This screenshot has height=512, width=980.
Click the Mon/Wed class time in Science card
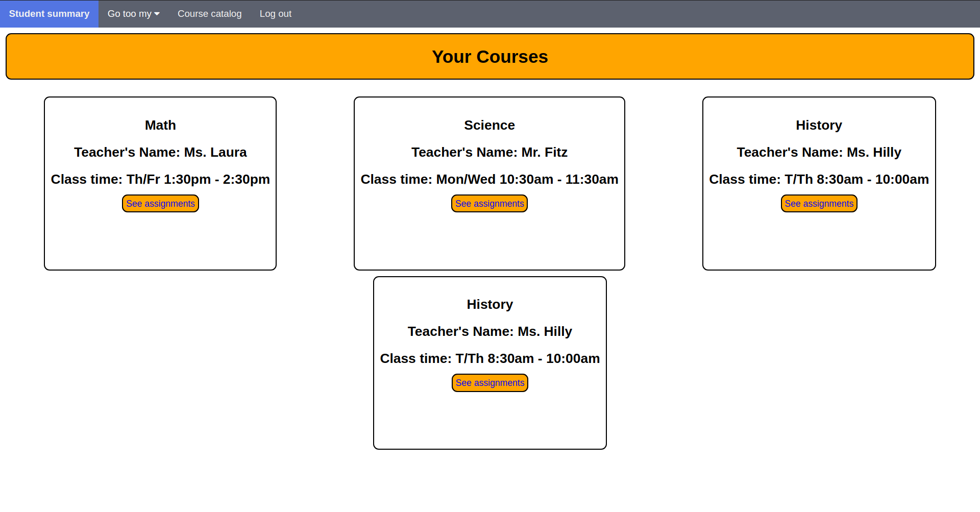[489, 179]
